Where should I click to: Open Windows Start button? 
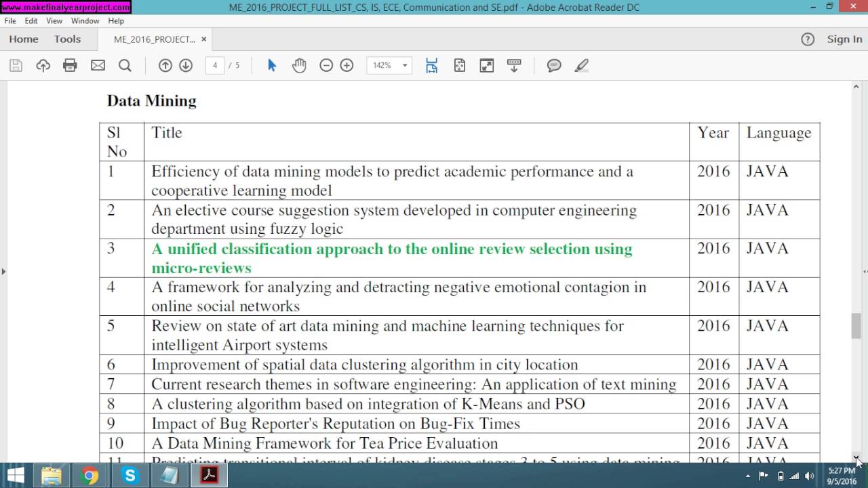click(16, 475)
